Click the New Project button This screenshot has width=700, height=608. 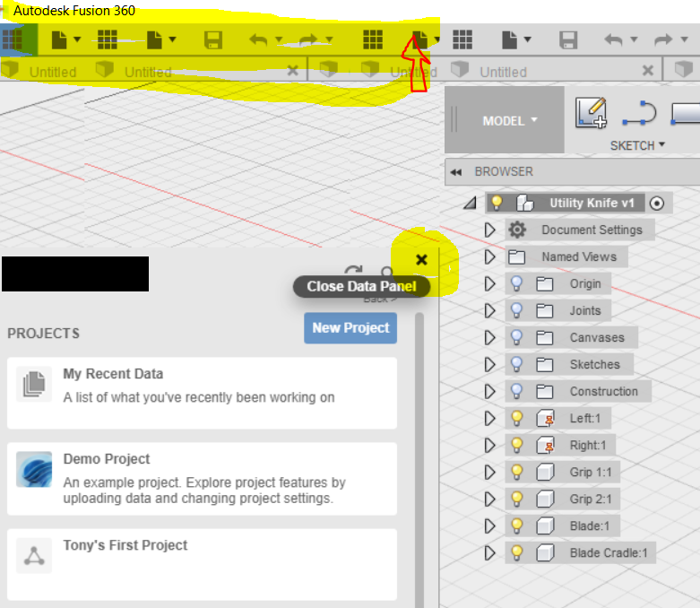coord(350,328)
